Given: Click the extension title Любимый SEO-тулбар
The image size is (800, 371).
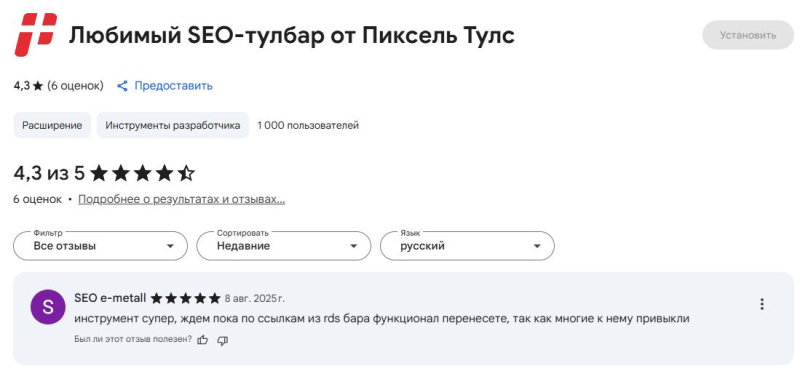Looking at the screenshot, I should 292,35.
